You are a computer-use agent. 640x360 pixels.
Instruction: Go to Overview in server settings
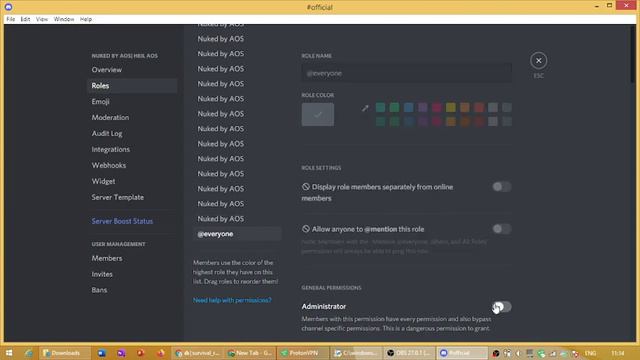pos(133,70)
